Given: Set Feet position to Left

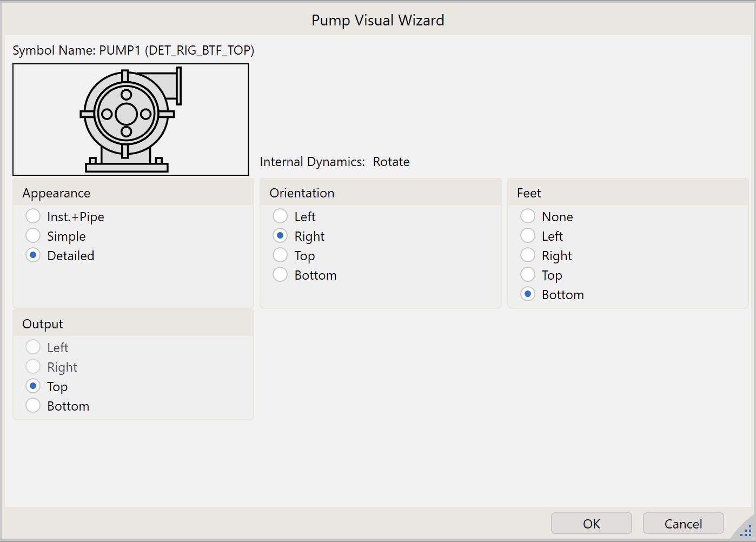Looking at the screenshot, I should [x=528, y=236].
